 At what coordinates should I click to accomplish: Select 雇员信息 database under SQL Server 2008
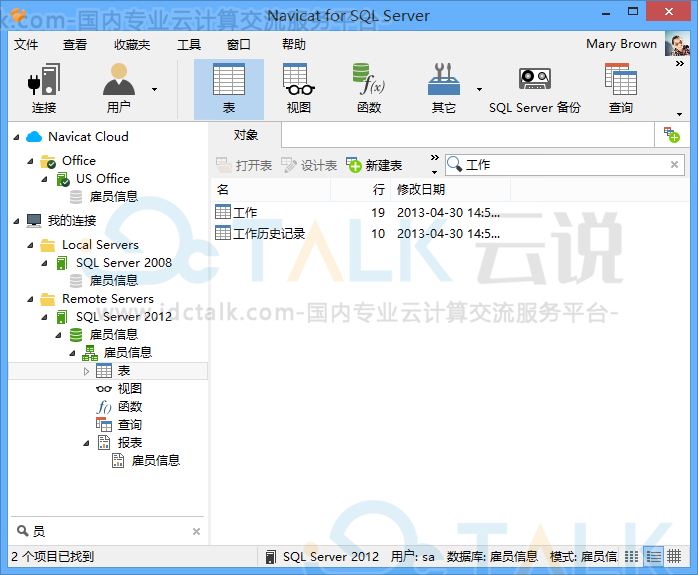click(114, 280)
